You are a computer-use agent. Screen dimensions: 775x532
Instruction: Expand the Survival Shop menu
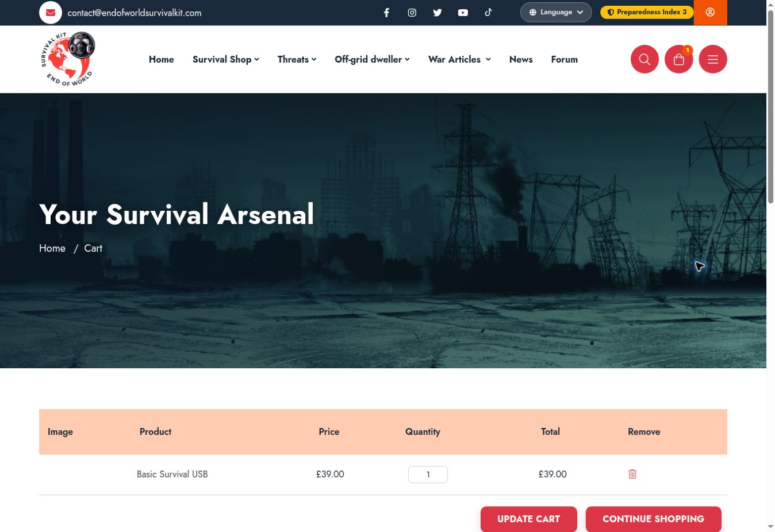coord(226,59)
